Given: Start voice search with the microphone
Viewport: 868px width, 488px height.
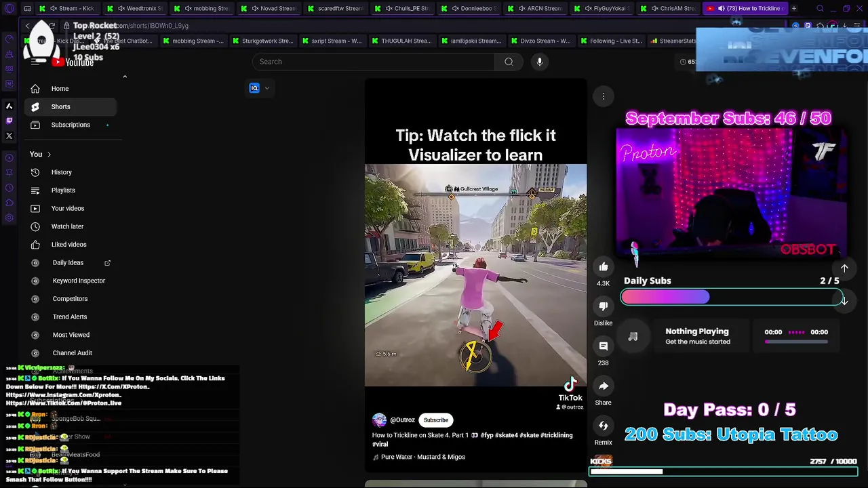Looking at the screenshot, I should (x=540, y=62).
